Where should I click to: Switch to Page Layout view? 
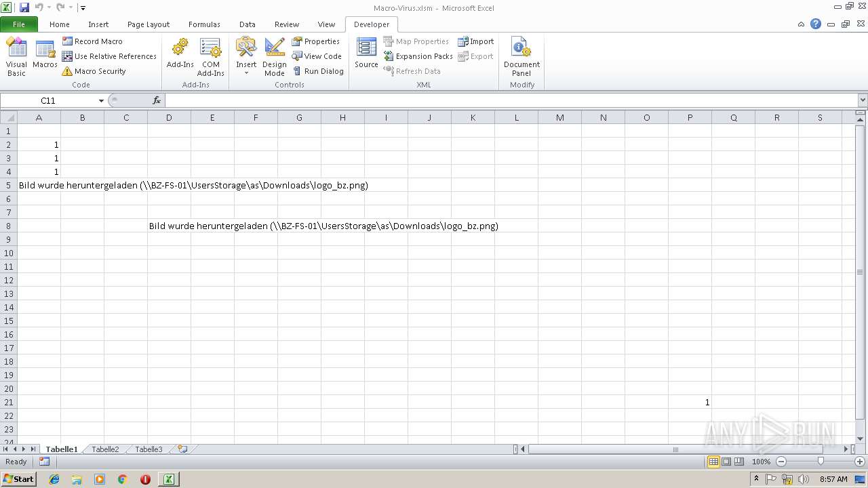tap(726, 462)
